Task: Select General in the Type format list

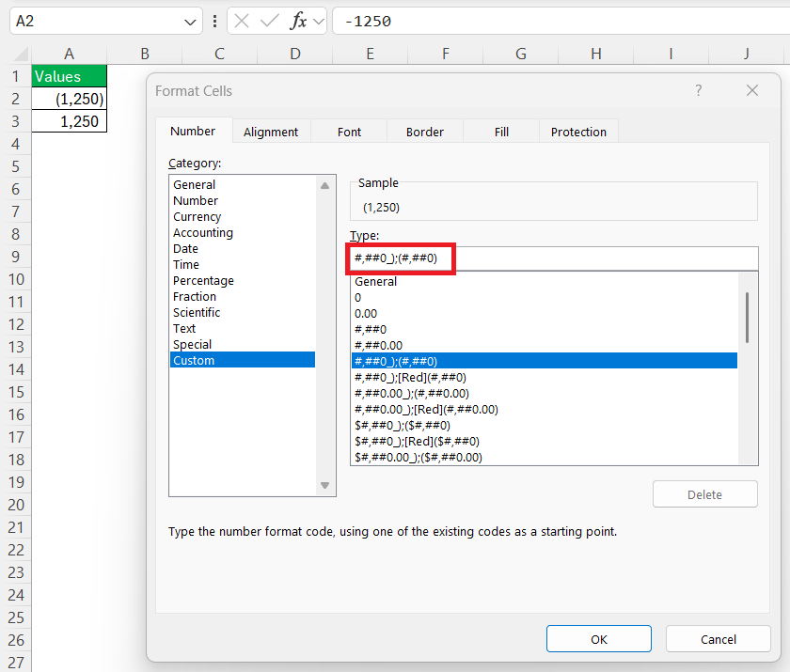Action: [545, 282]
